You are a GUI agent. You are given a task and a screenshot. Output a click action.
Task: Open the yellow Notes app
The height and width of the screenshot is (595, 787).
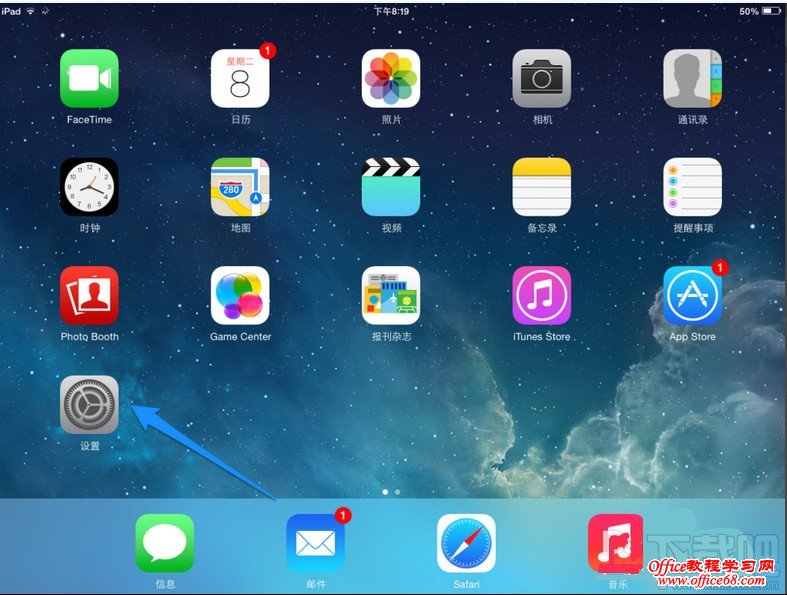pos(542,187)
